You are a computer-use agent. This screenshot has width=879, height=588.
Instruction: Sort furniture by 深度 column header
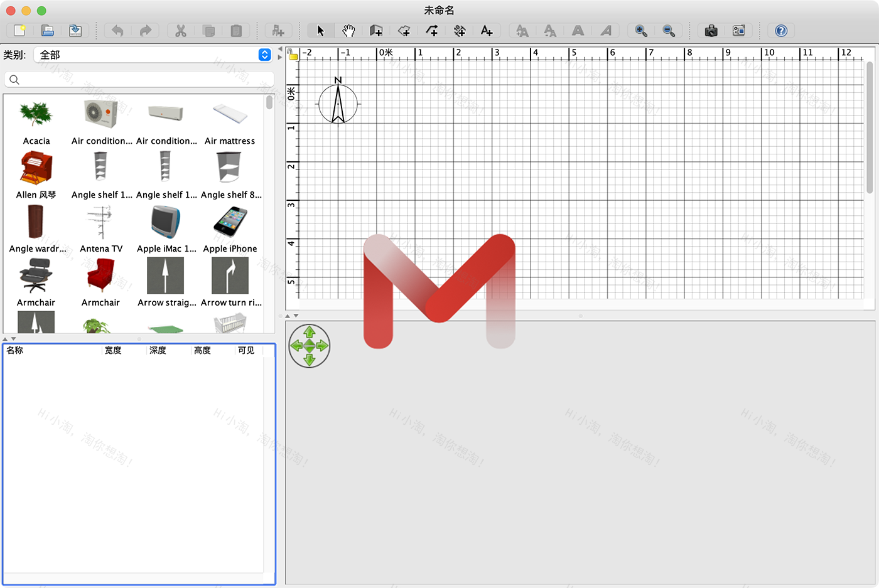168,351
